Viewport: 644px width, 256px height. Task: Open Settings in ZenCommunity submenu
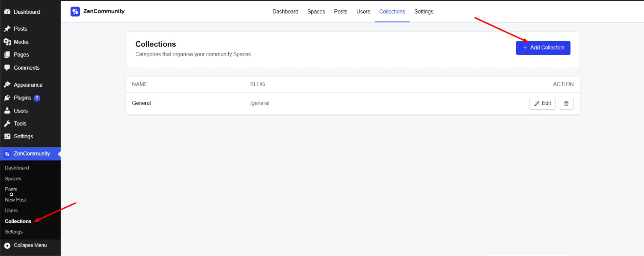pyautogui.click(x=14, y=232)
